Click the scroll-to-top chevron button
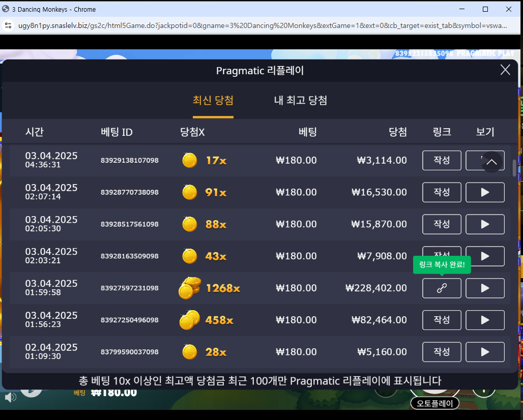 (491, 162)
